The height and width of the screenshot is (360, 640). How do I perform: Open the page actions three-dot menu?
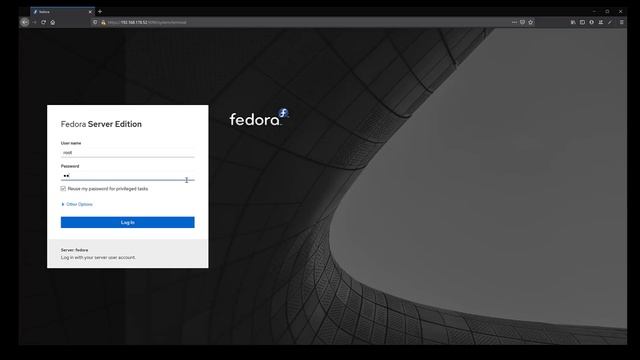click(514, 22)
